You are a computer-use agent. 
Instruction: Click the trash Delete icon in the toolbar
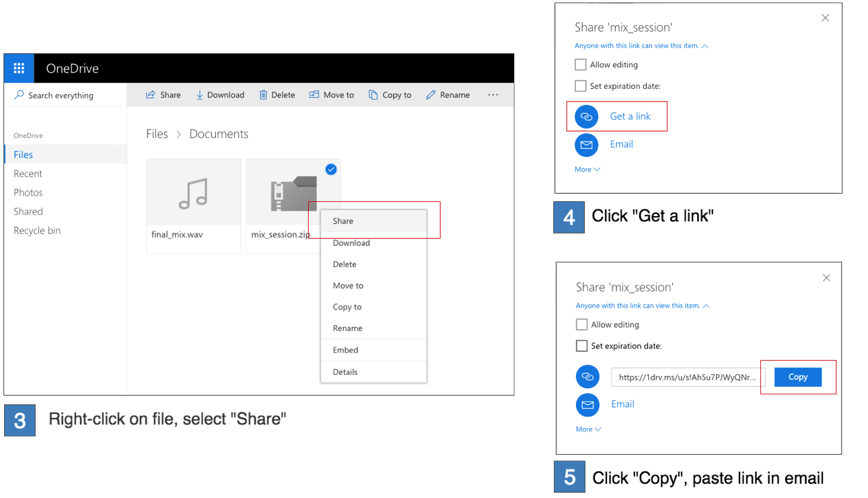263,95
